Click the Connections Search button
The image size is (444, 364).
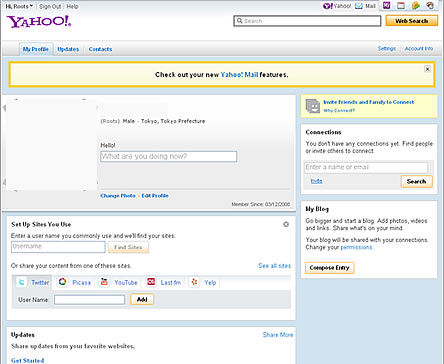[416, 182]
